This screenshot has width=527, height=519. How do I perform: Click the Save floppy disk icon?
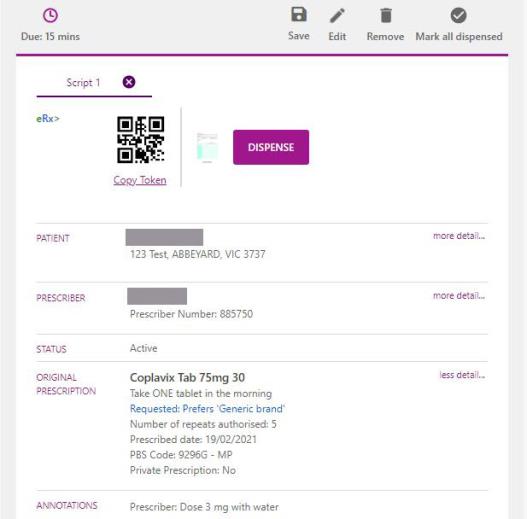[299, 14]
